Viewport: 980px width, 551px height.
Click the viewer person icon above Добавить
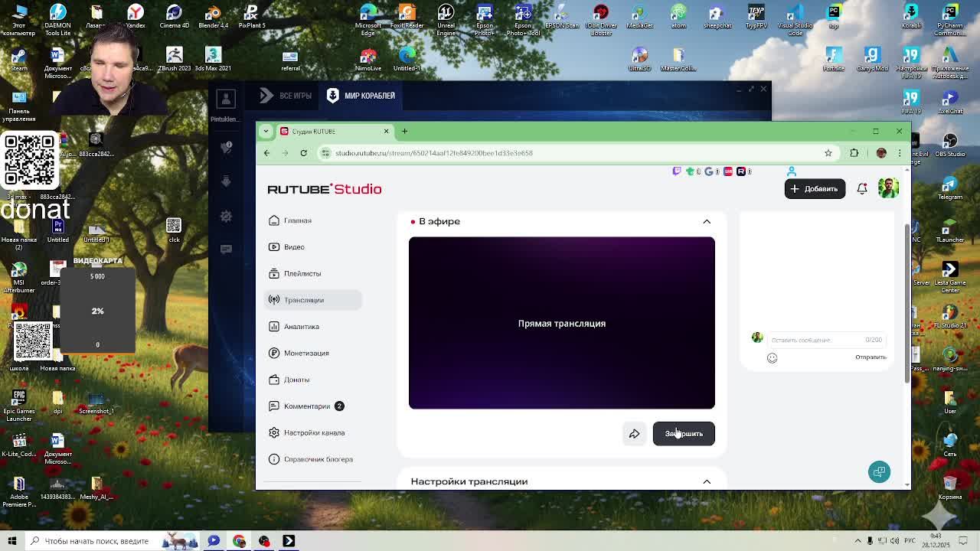click(x=792, y=171)
